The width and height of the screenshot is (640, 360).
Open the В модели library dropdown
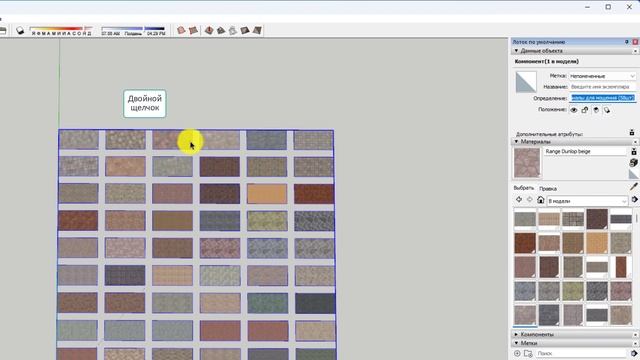click(587, 201)
